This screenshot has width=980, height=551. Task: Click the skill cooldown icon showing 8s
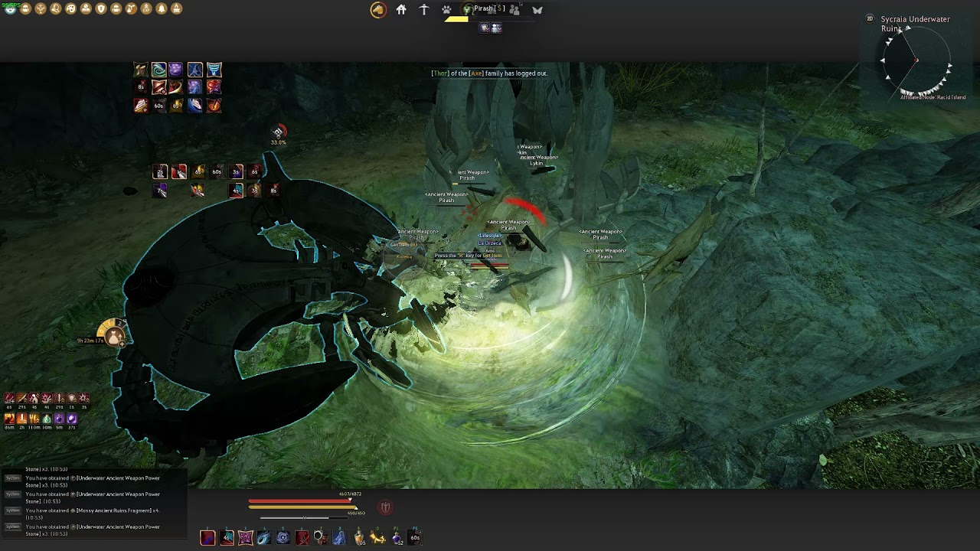[141, 87]
